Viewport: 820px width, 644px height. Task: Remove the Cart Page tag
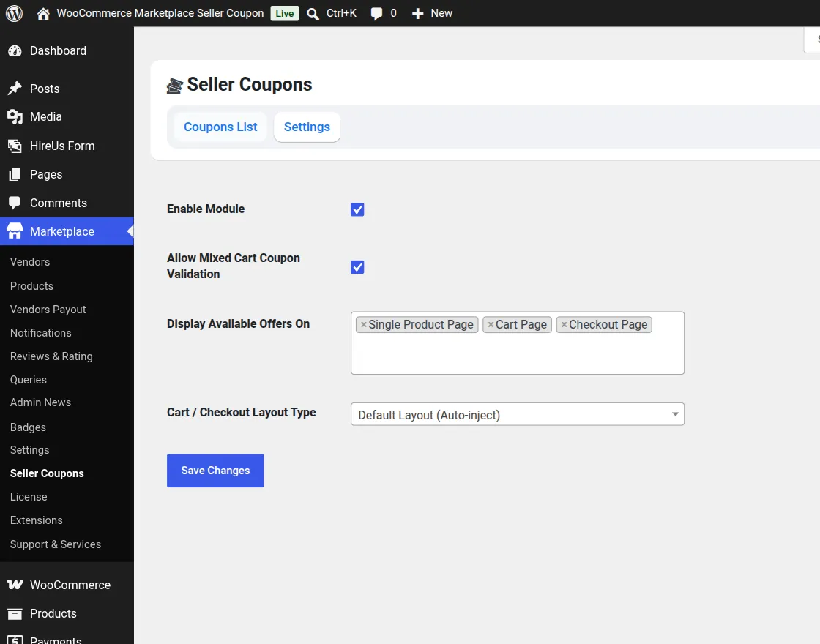point(491,325)
